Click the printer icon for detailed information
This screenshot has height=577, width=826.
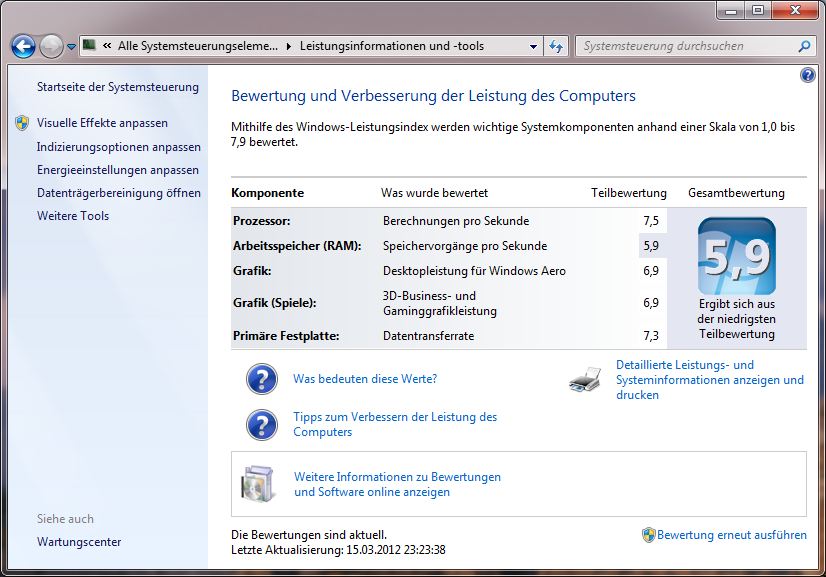(585, 380)
